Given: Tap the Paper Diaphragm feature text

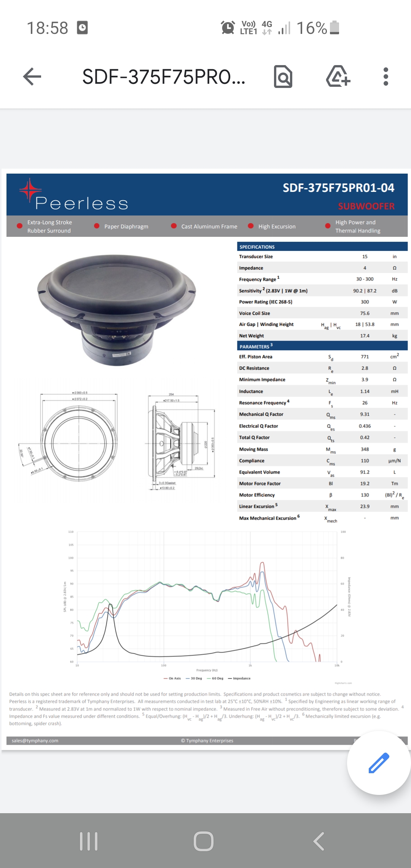Looking at the screenshot, I should (126, 227).
